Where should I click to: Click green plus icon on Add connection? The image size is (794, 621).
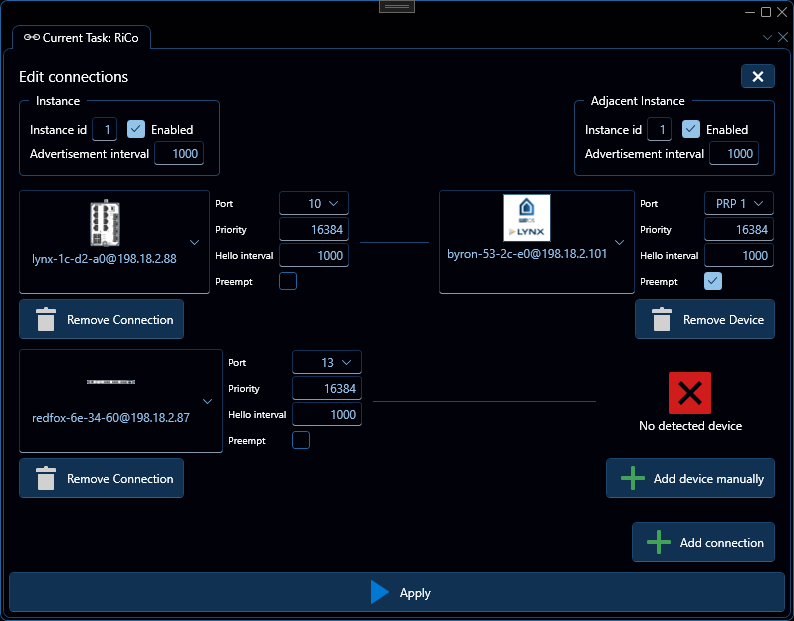tap(659, 542)
